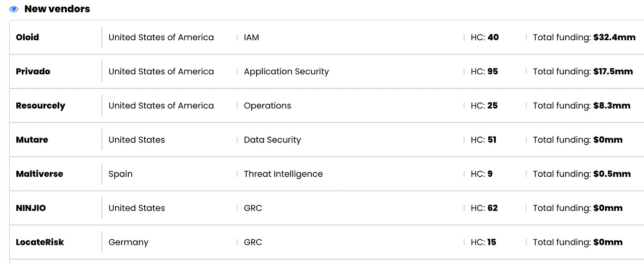
Task: Select the Operations category of Resourcely
Action: pyautogui.click(x=268, y=106)
